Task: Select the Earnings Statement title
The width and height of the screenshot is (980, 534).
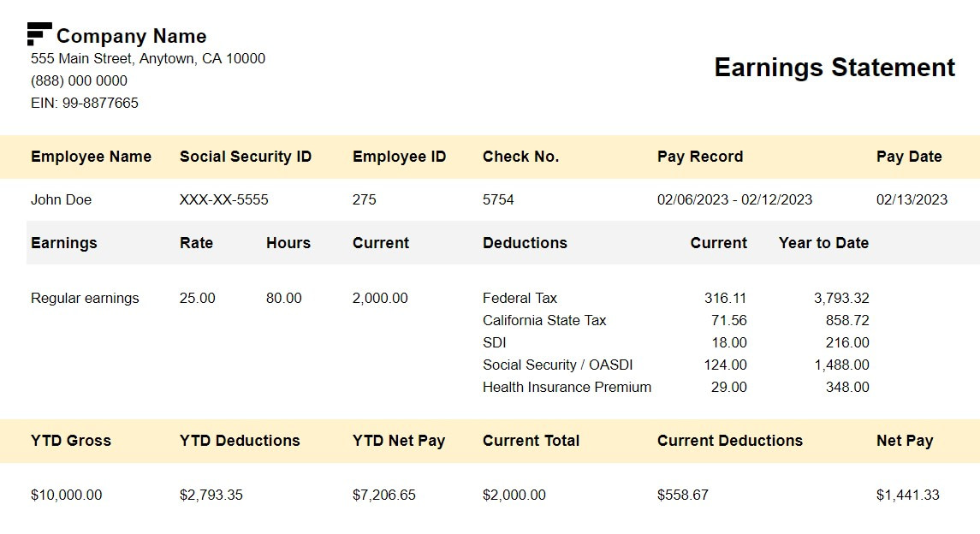Action: (x=834, y=67)
